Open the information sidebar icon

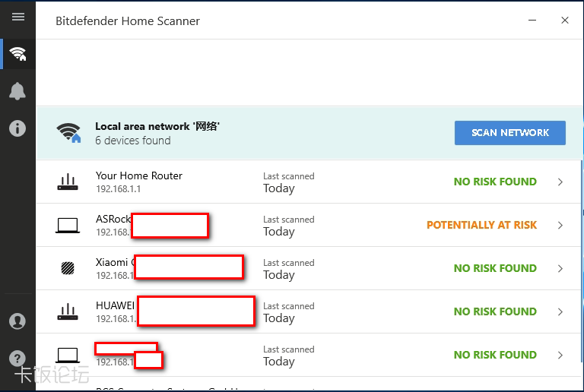17,128
